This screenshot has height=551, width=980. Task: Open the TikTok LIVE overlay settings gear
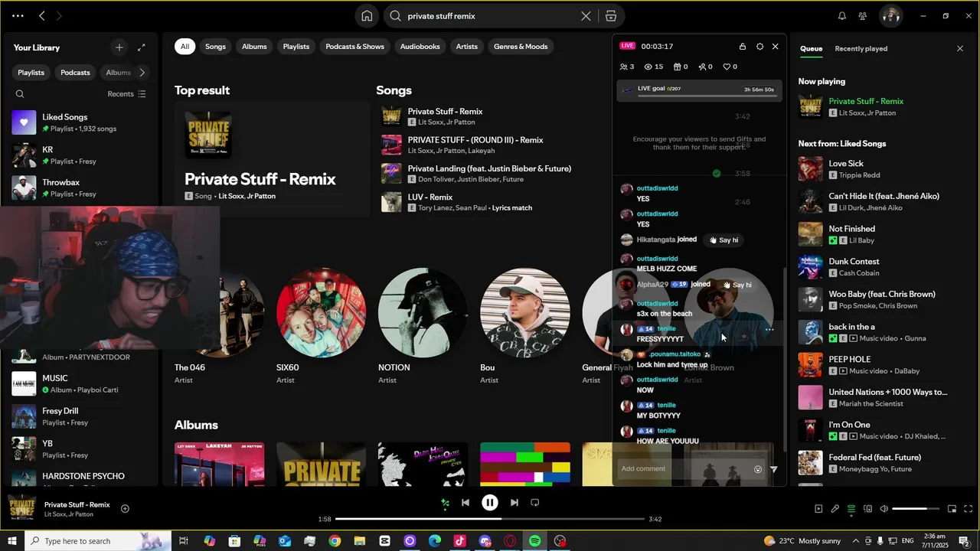point(759,47)
